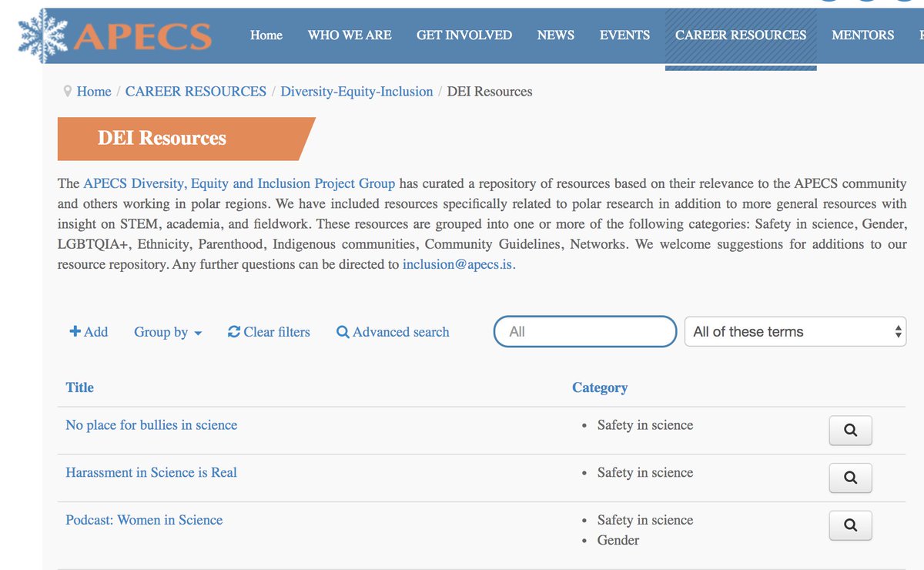Open the CAREER RESOURCES menu
This screenshot has width=924, height=570.
(x=741, y=35)
